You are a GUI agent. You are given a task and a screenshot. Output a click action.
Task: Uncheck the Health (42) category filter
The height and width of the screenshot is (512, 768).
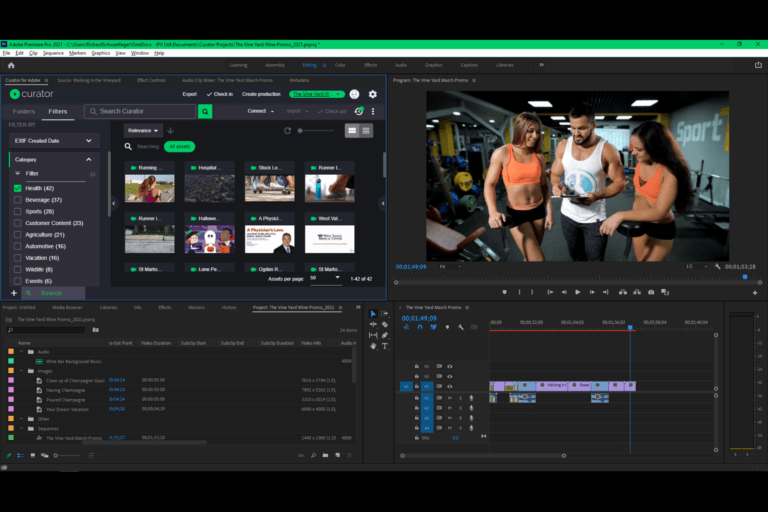18,188
